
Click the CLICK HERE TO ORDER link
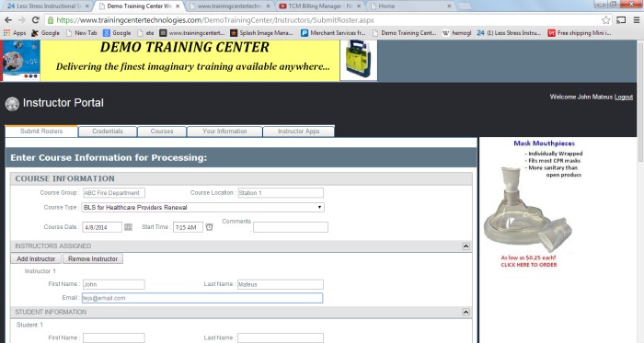529,265
